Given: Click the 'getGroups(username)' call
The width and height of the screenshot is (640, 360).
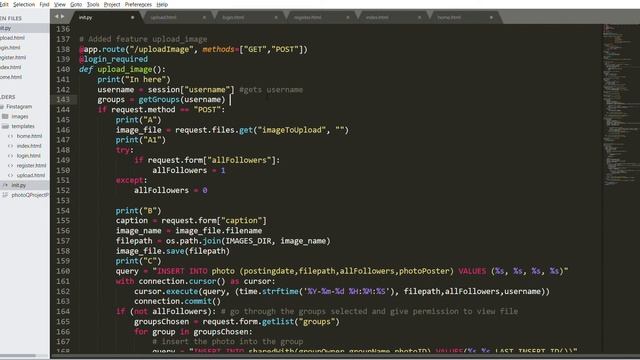Looking at the screenshot, I should point(182,100).
